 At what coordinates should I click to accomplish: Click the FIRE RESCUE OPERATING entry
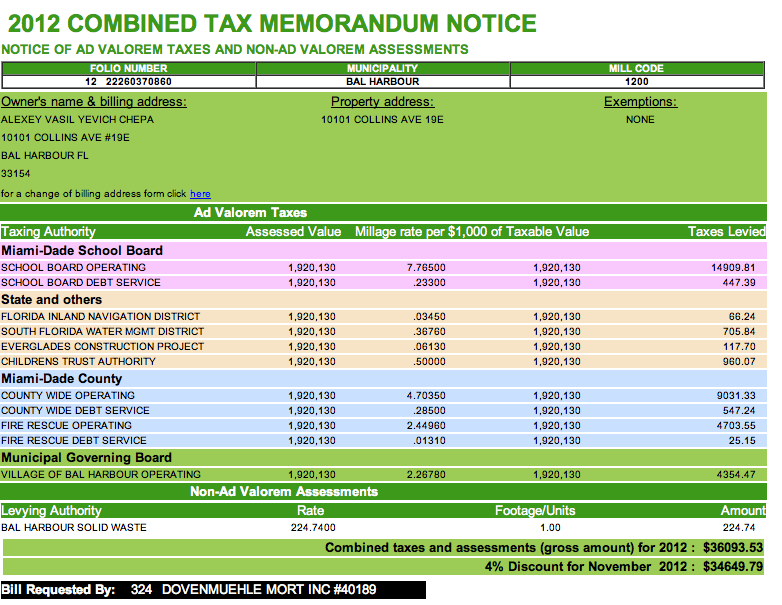pos(66,425)
